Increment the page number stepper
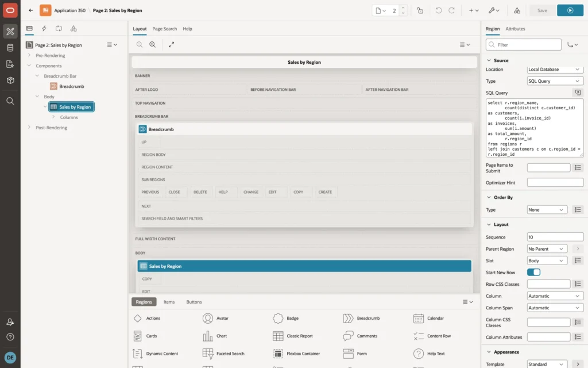 click(403, 8)
